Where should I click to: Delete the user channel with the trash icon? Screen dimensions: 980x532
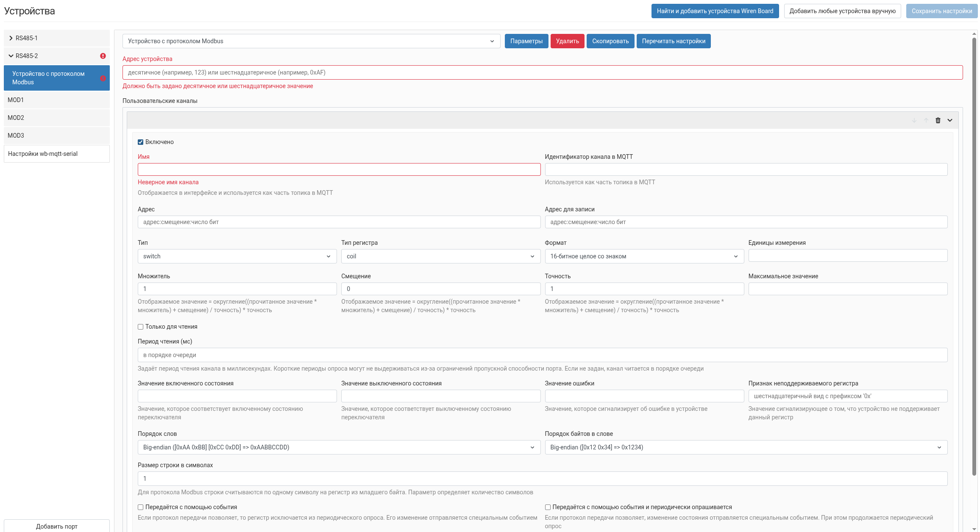tap(938, 120)
